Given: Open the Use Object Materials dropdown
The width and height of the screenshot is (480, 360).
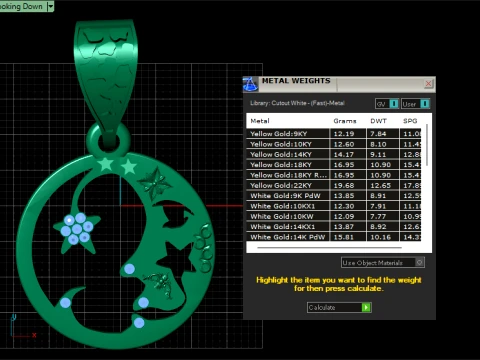Looking at the screenshot, I should 383,263.
